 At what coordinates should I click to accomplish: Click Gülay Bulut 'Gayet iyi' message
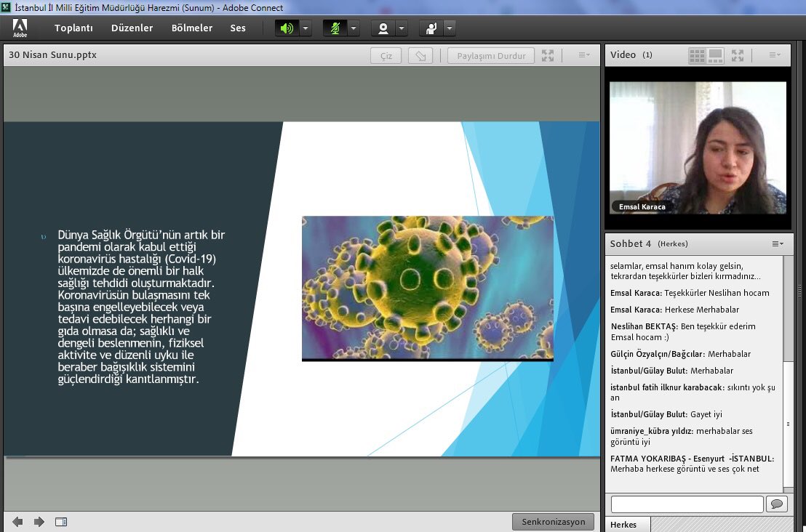666,414
